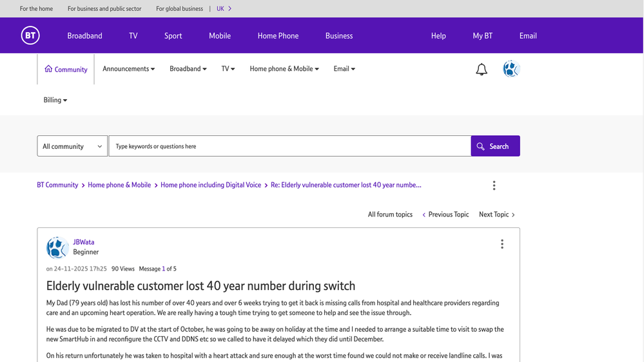The width and height of the screenshot is (644, 362).
Task: Click the message number 1 link
Action: (x=164, y=269)
